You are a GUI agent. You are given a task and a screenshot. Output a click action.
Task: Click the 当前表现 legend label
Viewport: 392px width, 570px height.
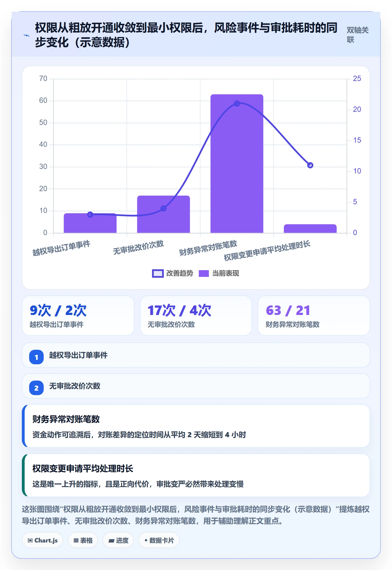tap(225, 274)
